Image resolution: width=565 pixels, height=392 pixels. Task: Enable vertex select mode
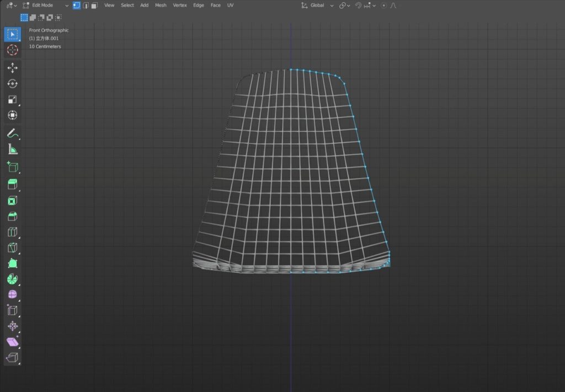(76, 6)
